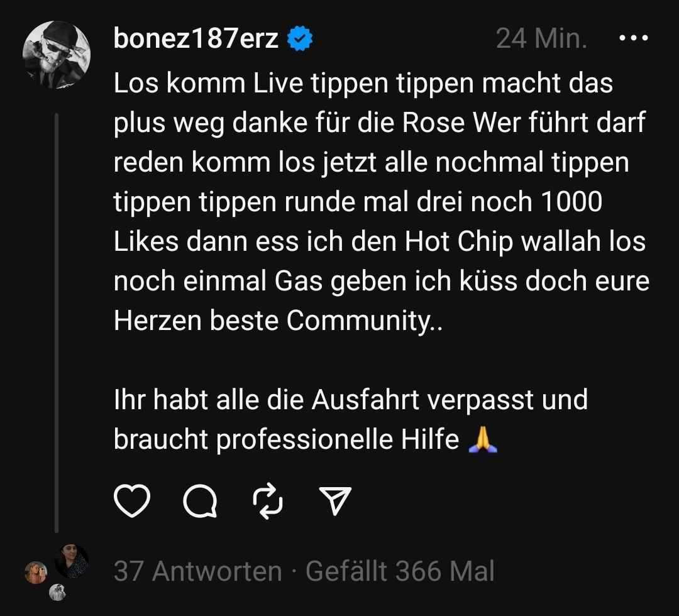Open bonez187erz's profile picture
Viewport: 679px width, 616px height.
tap(57, 55)
